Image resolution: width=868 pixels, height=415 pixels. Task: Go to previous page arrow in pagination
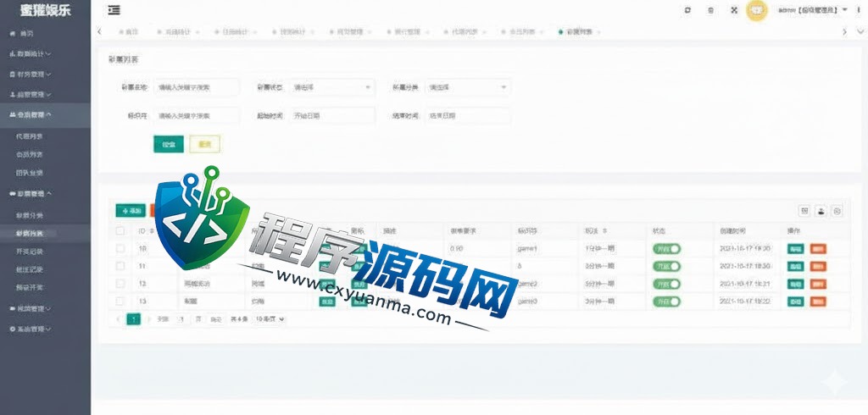(x=118, y=319)
